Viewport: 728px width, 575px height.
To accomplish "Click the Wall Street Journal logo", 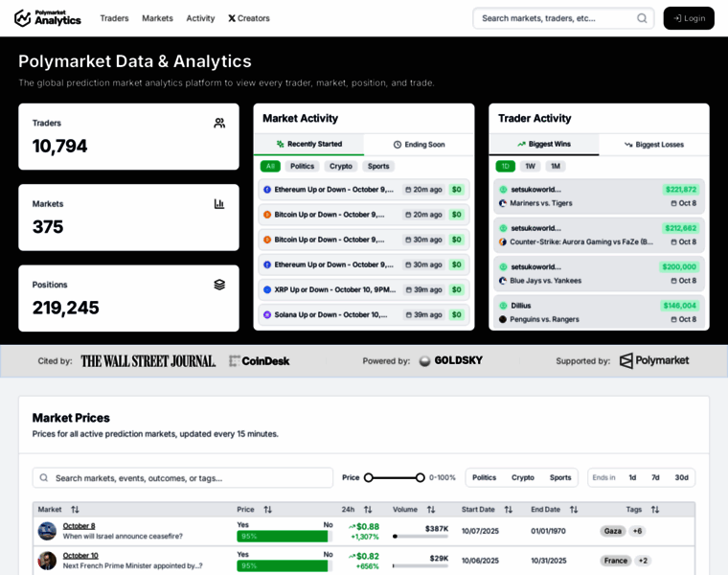I will click(x=148, y=361).
